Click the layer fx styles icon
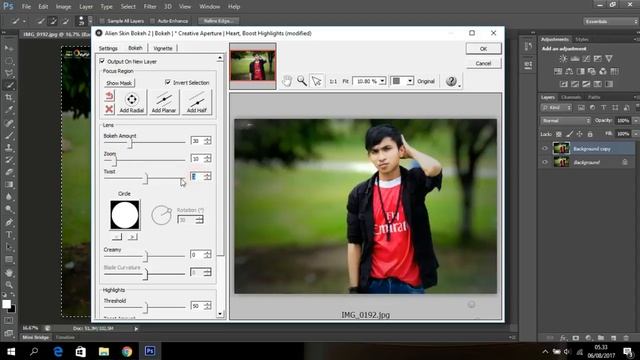This screenshot has height=360, width=640. (563, 338)
